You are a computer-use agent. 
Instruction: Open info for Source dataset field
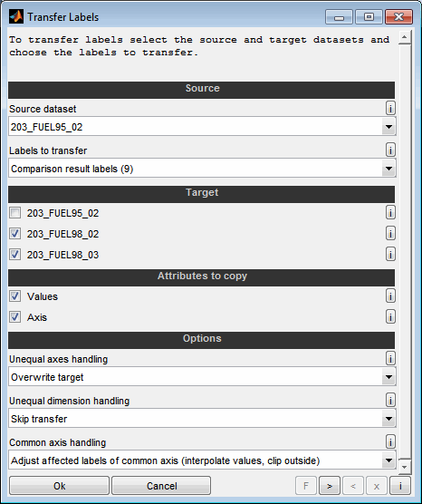point(390,108)
